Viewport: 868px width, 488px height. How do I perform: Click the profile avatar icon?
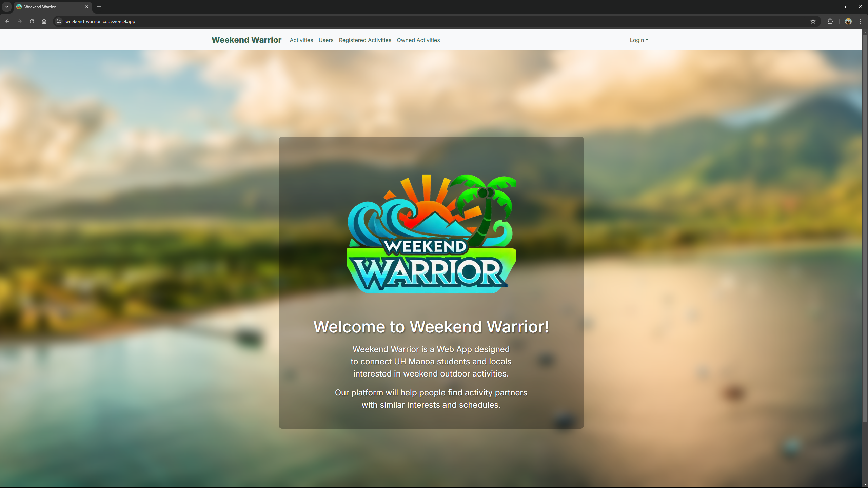(x=848, y=21)
